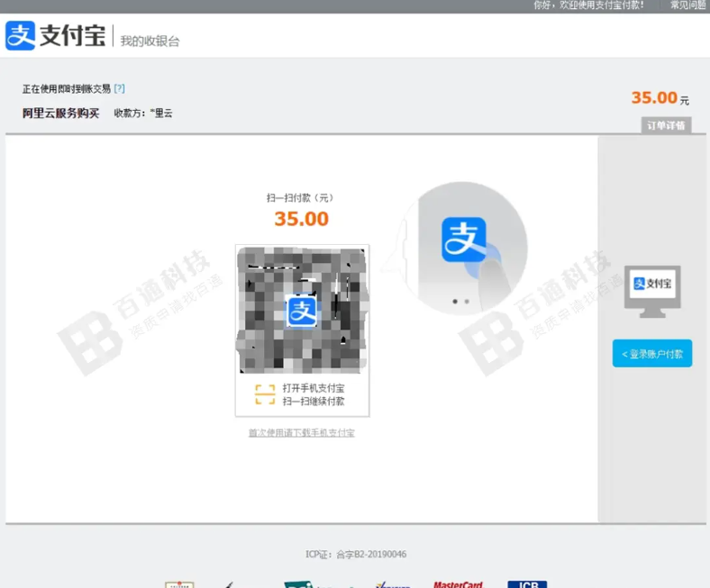Click the 35.00 元 amount at the top right
Viewport: 710px width, 588px height.
(x=660, y=98)
